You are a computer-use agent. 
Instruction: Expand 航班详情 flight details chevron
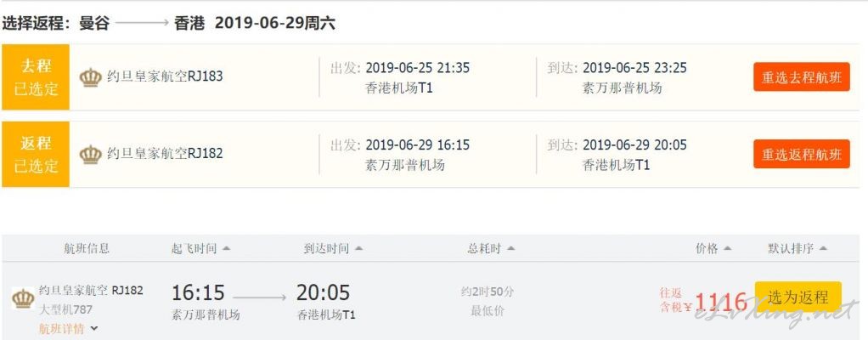click(x=94, y=329)
